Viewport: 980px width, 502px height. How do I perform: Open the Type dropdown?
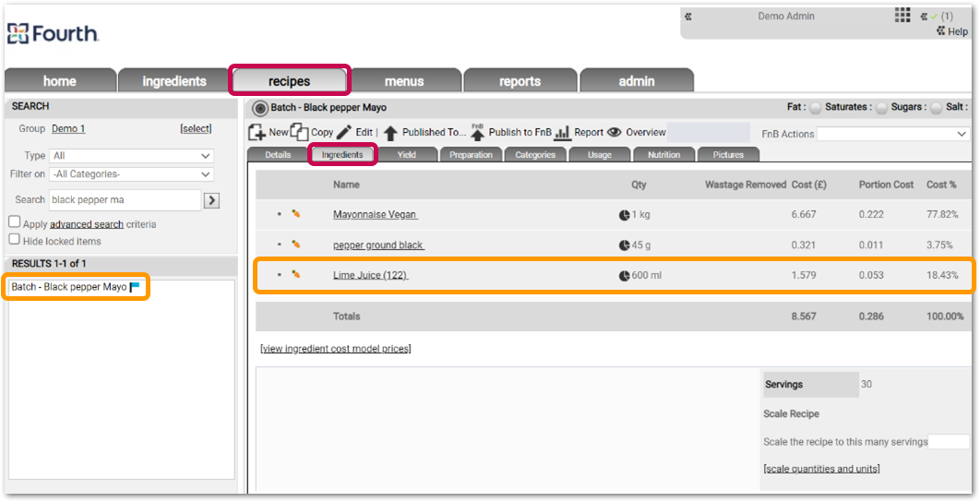[131, 156]
